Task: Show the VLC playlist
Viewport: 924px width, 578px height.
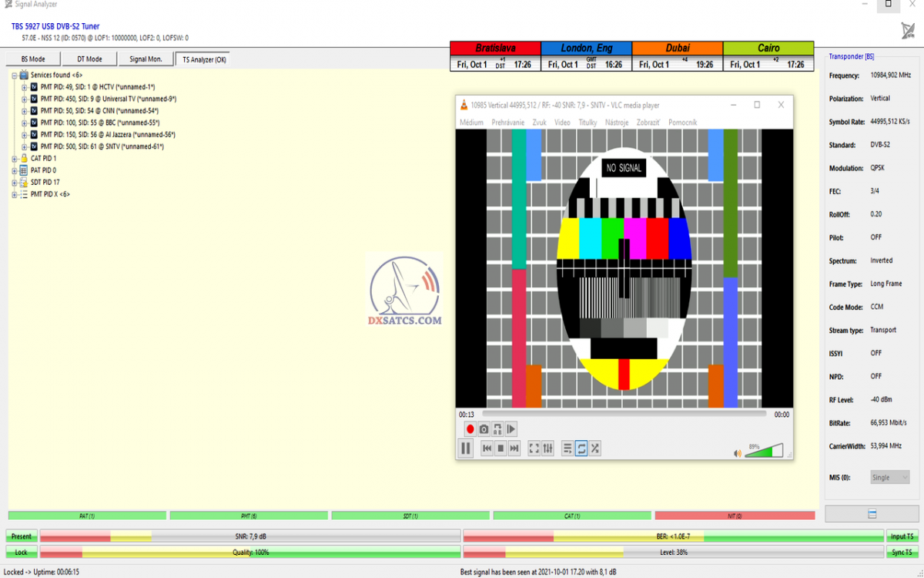Action: click(567, 449)
